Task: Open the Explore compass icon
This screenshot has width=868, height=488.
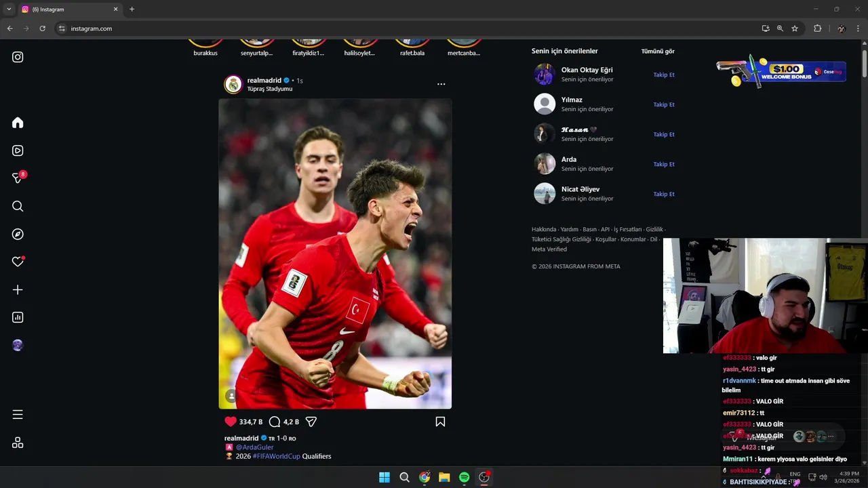Action: (18, 234)
